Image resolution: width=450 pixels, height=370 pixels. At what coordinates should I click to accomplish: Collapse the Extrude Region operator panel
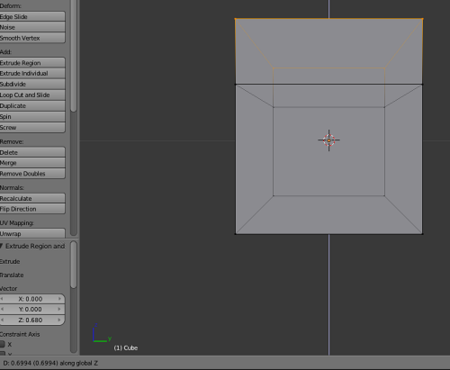(2, 246)
